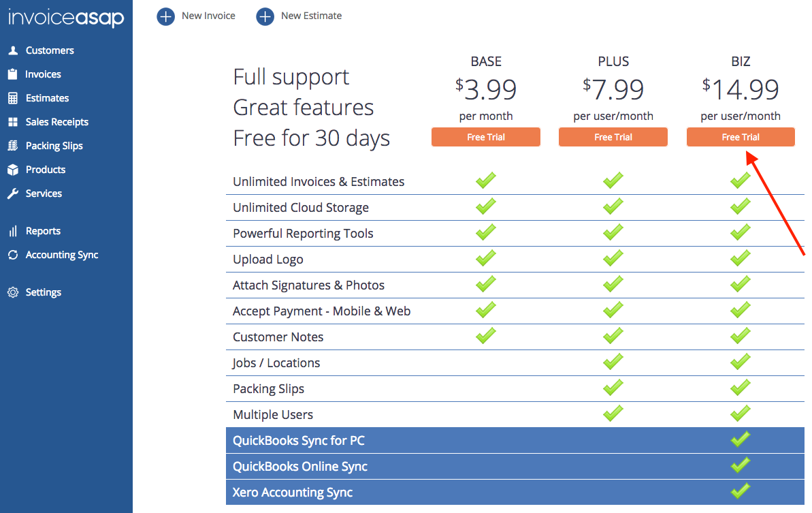The height and width of the screenshot is (513, 812).
Task: Start the PLUS plan Free Trial
Action: tap(613, 137)
